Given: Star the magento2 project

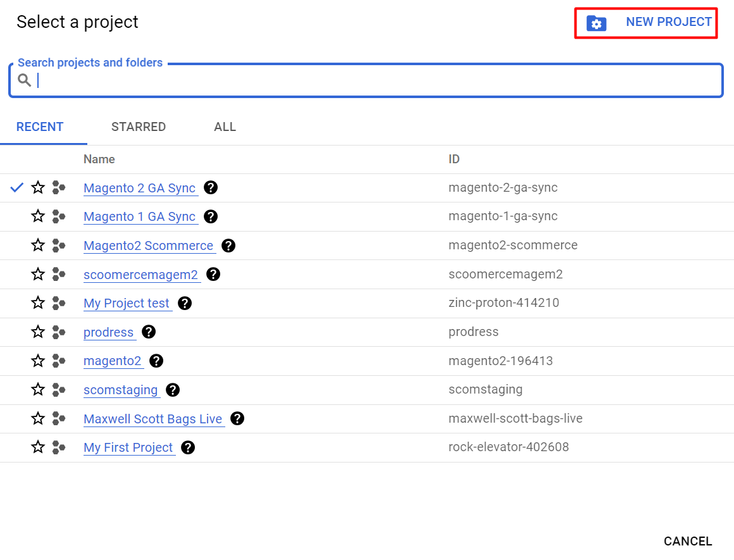Looking at the screenshot, I should (x=39, y=361).
